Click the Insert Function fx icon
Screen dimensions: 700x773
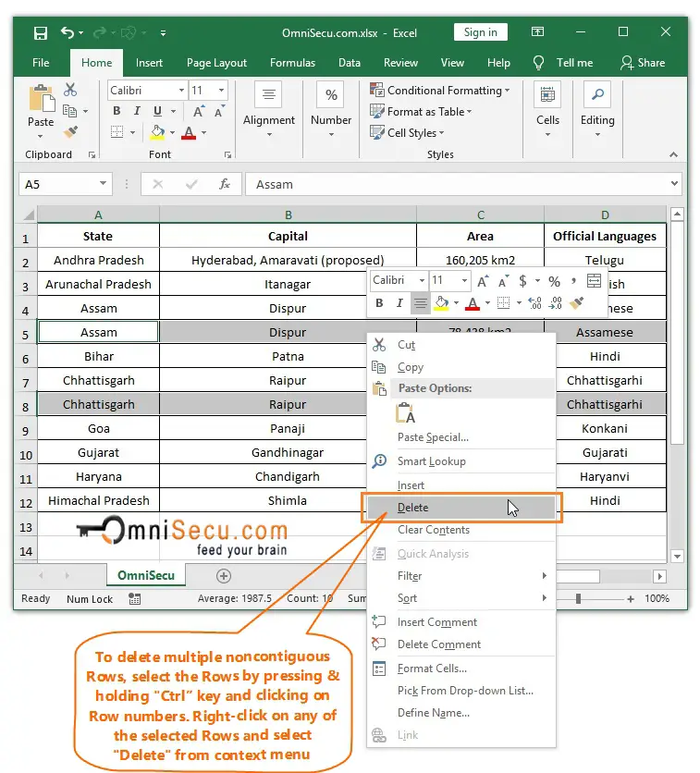click(x=225, y=184)
